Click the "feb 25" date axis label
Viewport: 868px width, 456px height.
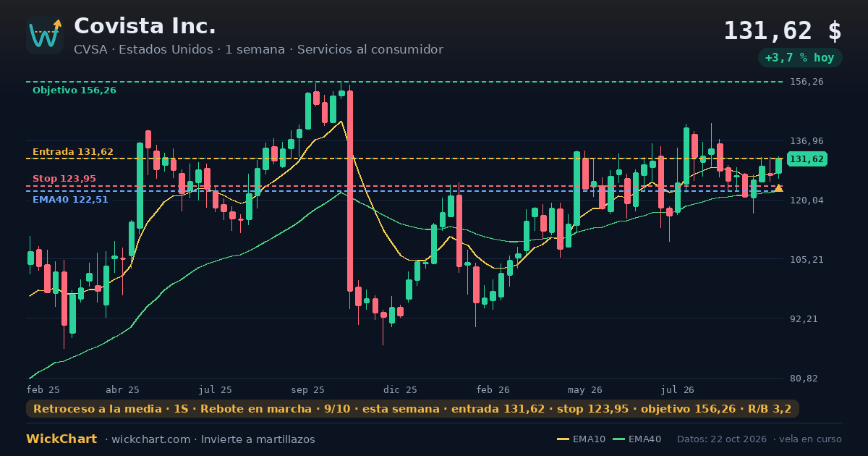point(43,390)
